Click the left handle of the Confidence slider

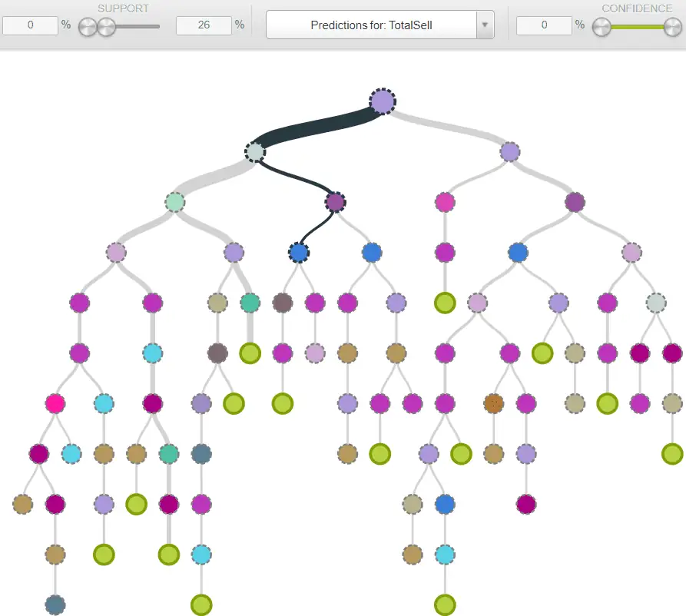click(x=601, y=27)
